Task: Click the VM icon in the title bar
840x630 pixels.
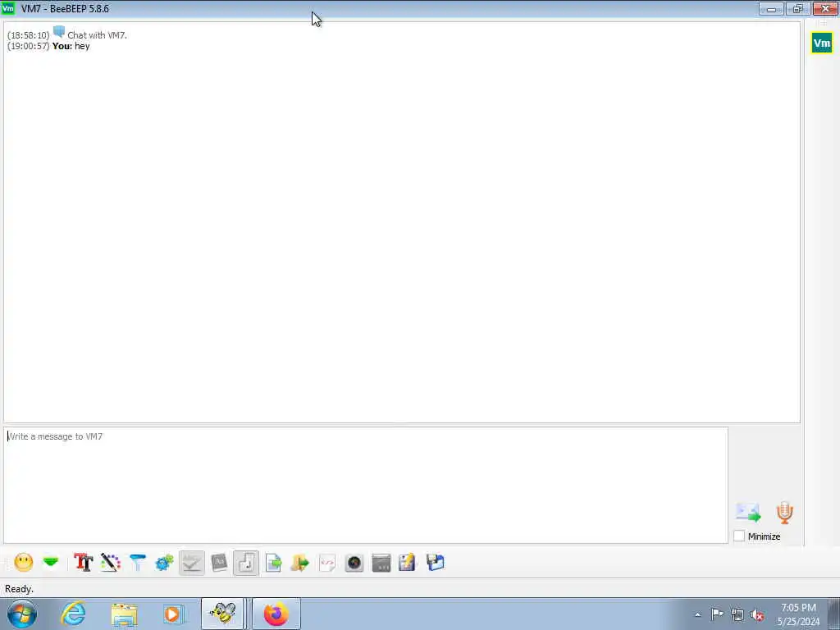Action: [8, 8]
